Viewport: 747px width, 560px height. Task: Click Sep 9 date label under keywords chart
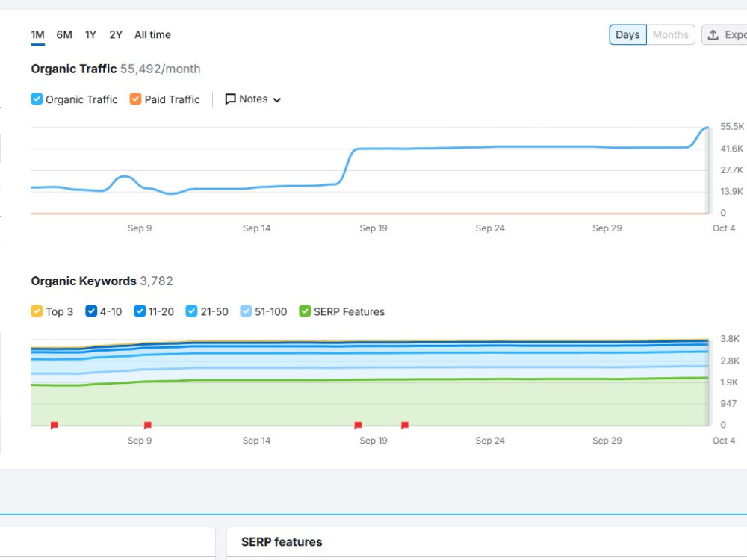[140, 441]
